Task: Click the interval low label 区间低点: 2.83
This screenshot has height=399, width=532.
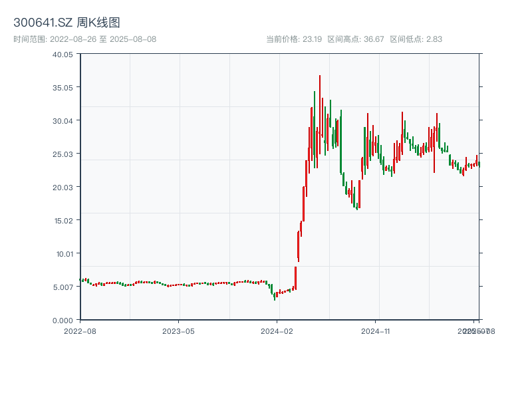Action: click(416, 39)
